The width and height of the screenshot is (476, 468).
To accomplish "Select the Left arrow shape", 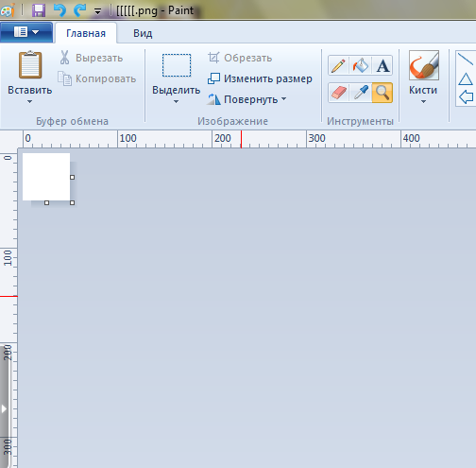I will point(467,96).
